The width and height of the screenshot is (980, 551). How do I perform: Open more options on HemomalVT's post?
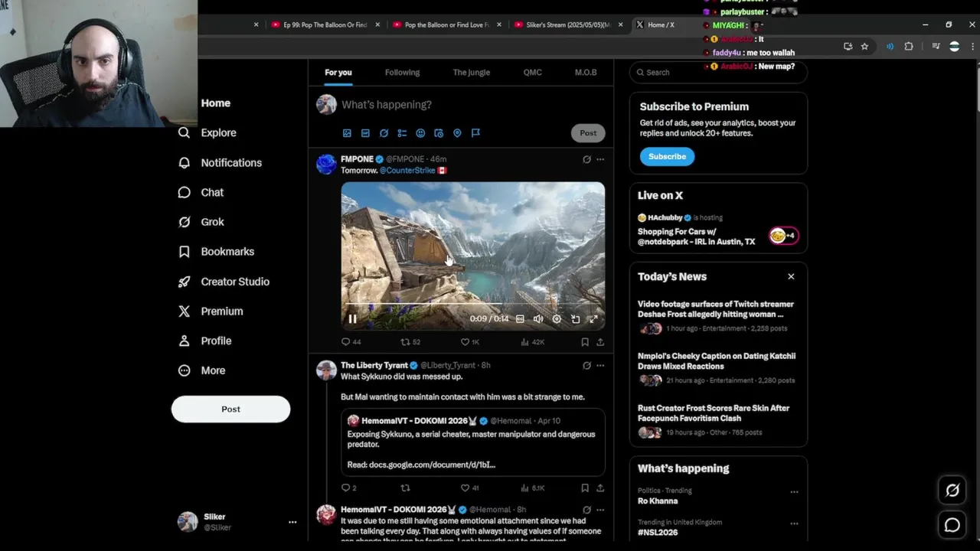coord(600,510)
